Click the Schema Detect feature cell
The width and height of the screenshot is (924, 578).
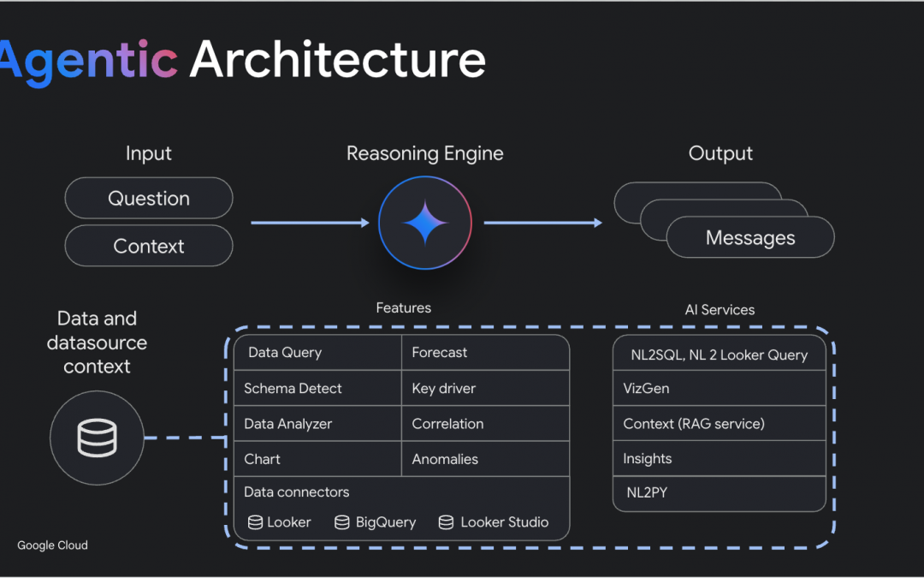pyautogui.click(x=317, y=388)
